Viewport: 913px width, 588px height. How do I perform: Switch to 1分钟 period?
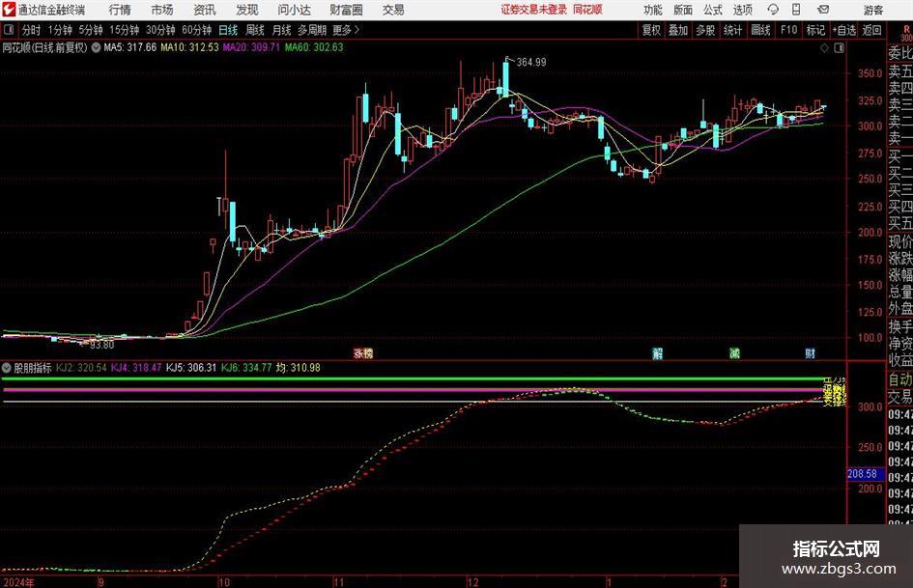click(x=60, y=30)
